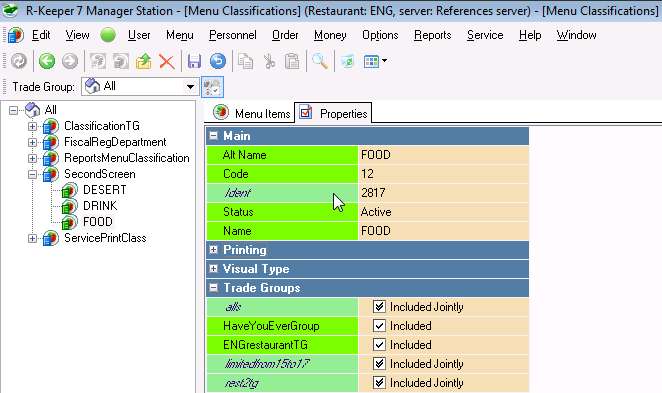The height and width of the screenshot is (393, 662).
Task: Select the DESERT item in the tree
Action: [x=105, y=190]
